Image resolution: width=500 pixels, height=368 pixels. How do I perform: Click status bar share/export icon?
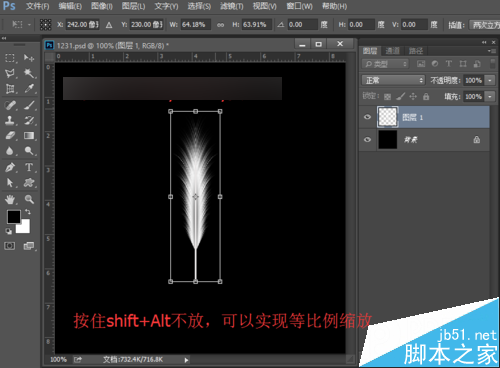[78, 359]
